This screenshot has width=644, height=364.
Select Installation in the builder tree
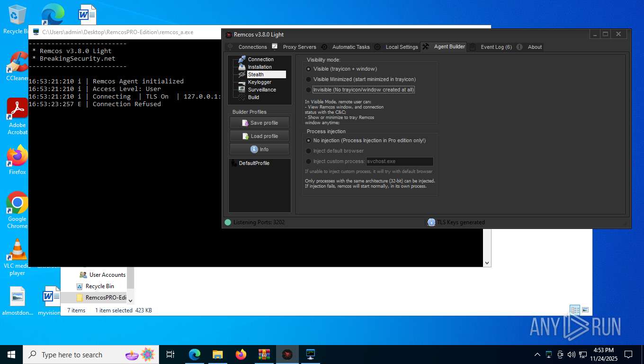point(260,67)
